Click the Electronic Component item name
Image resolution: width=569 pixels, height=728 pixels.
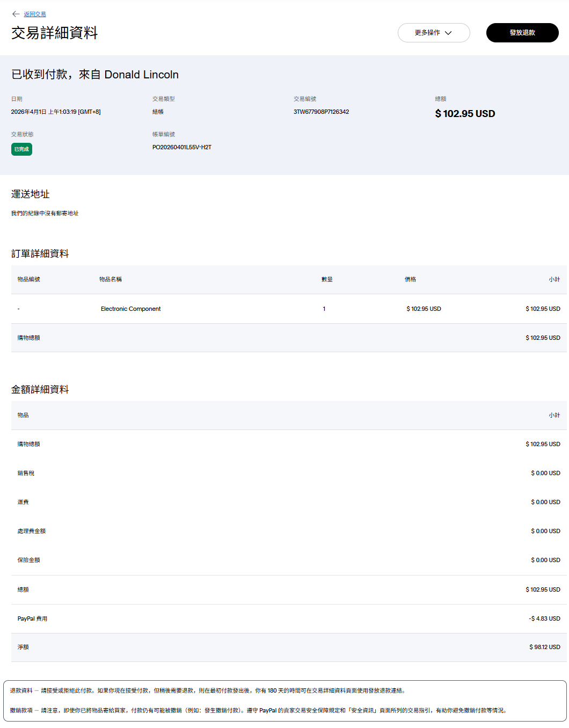130,309
